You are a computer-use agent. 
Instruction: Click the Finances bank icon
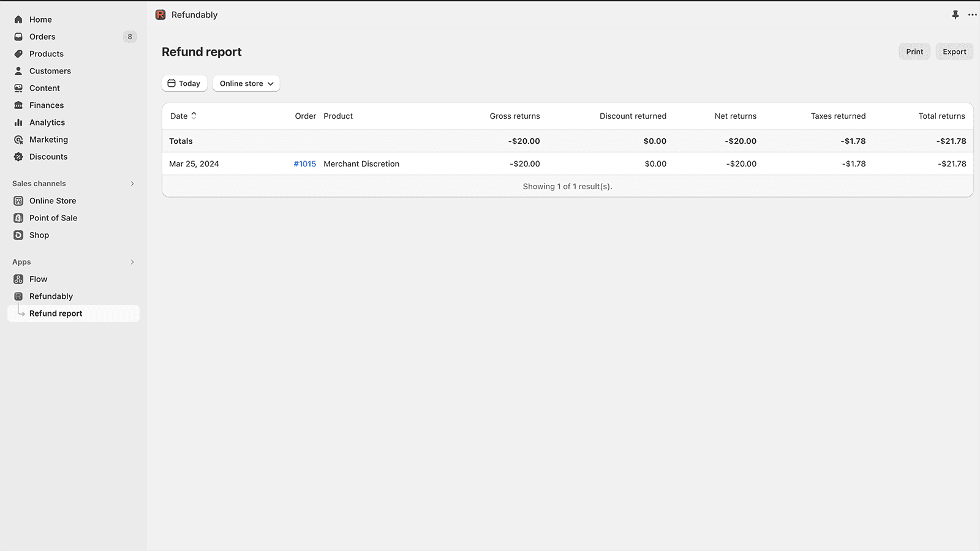(x=18, y=105)
